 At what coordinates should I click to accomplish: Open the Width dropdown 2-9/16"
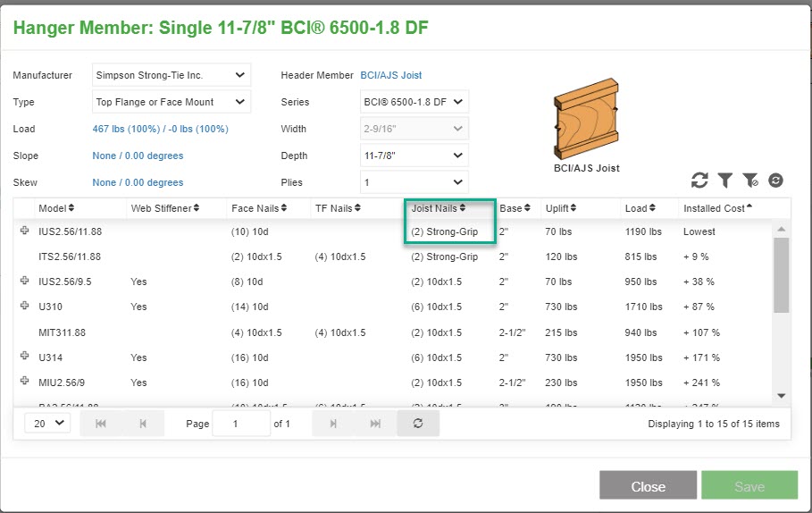[x=414, y=129]
